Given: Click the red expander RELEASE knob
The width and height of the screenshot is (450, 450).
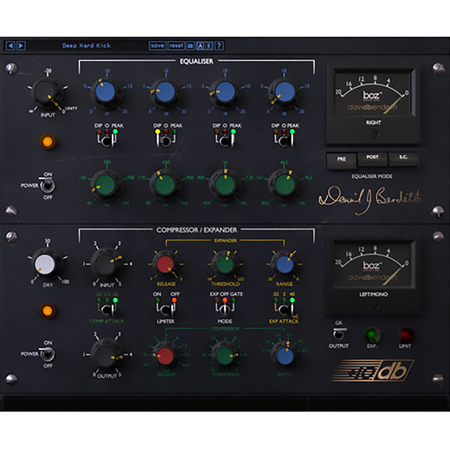Looking at the screenshot, I should coord(165,264).
